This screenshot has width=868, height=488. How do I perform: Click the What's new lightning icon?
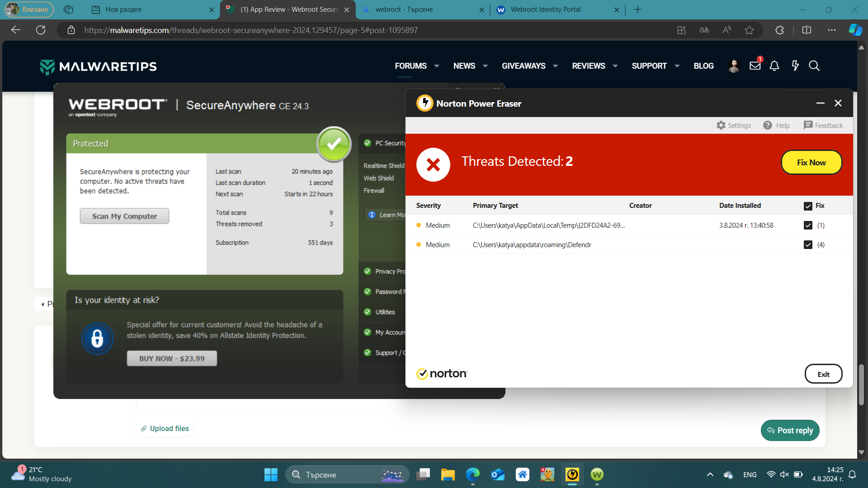click(x=795, y=66)
